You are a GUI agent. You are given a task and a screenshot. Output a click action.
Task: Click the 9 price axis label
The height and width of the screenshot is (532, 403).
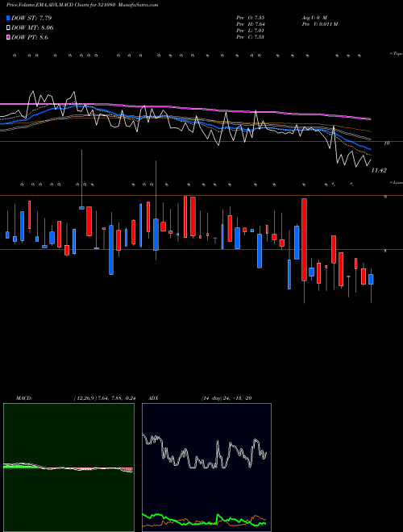[x=385, y=197]
